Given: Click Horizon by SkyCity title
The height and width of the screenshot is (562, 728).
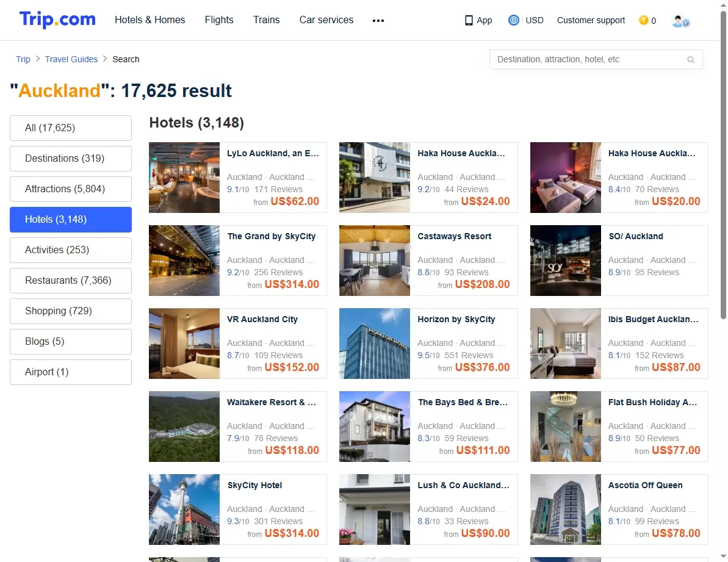Looking at the screenshot, I should [x=456, y=320].
